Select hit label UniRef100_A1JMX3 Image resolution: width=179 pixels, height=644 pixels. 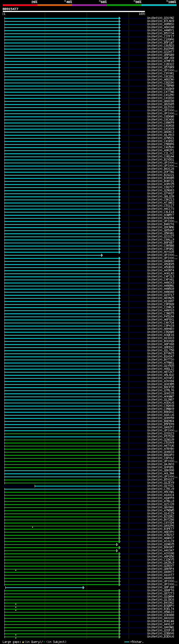coord(161,135)
